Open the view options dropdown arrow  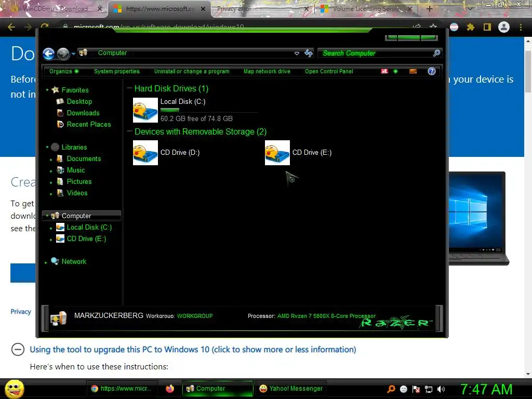click(x=395, y=71)
